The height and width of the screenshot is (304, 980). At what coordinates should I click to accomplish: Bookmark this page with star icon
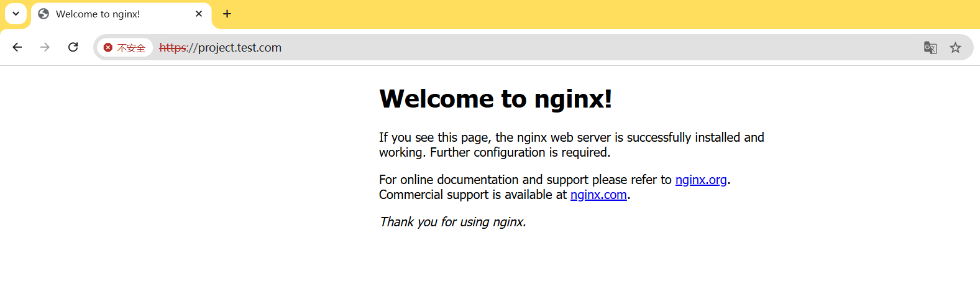956,47
